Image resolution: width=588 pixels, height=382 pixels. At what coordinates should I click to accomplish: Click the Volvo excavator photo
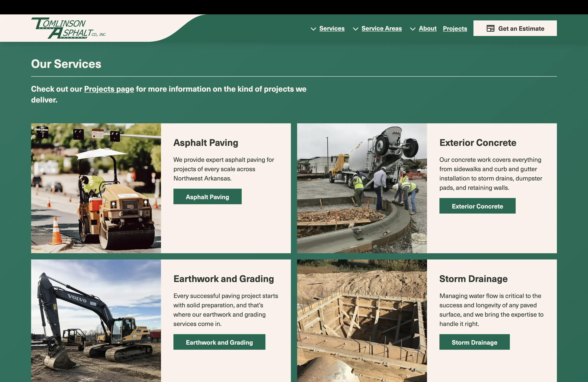coord(96,321)
